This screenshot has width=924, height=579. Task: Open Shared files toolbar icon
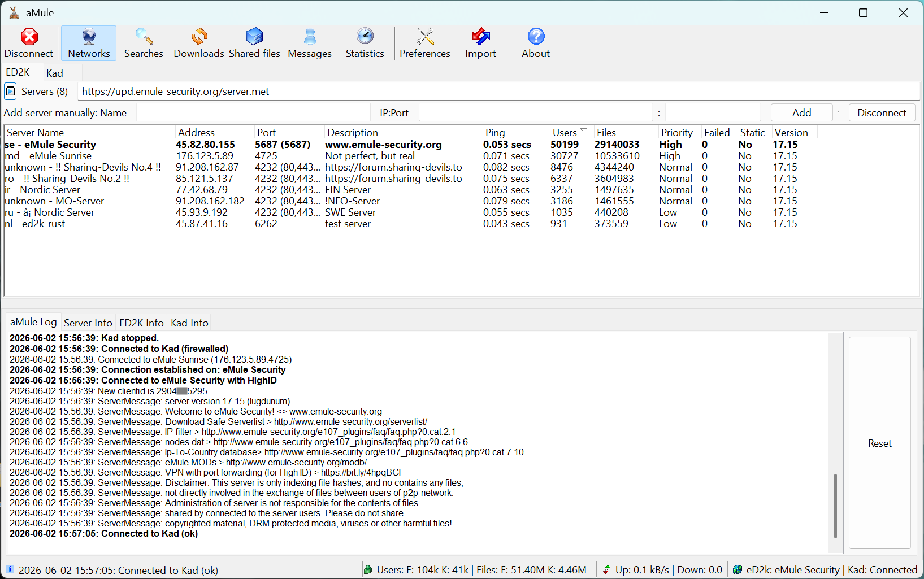pos(254,43)
